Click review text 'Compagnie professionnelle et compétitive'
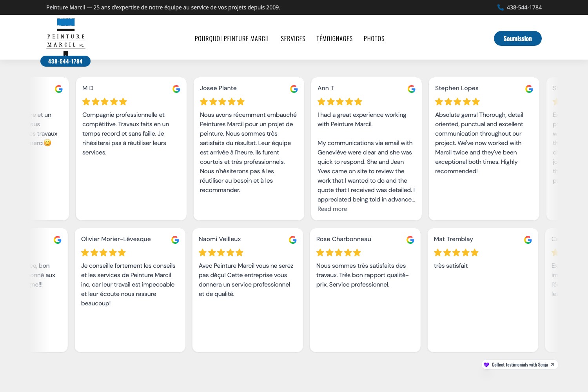The width and height of the screenshot is (588, 392). pyautogui.click(x=126, y=134)
